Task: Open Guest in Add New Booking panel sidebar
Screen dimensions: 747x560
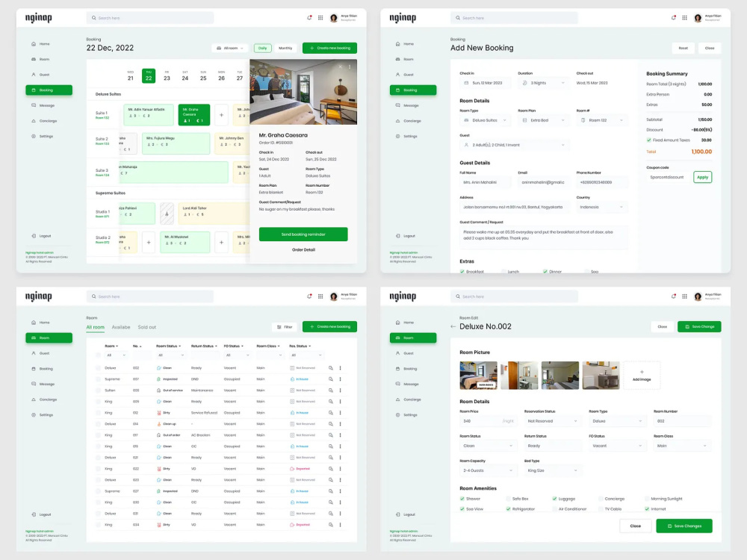Action: pos(404,75)
